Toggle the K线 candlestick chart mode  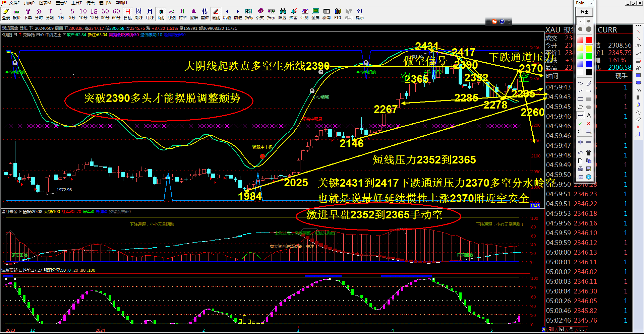pyautogui.click(x=161, y=14)
